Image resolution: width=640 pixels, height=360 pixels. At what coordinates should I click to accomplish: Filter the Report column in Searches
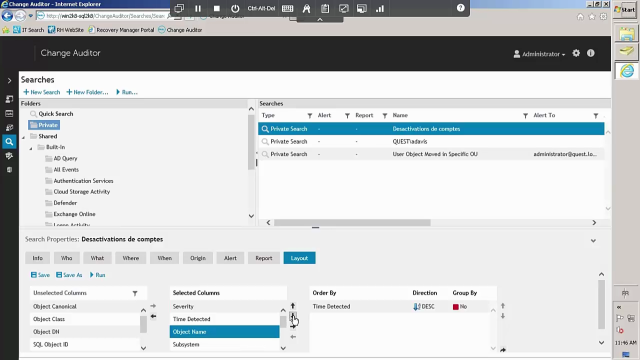point(384,116)
